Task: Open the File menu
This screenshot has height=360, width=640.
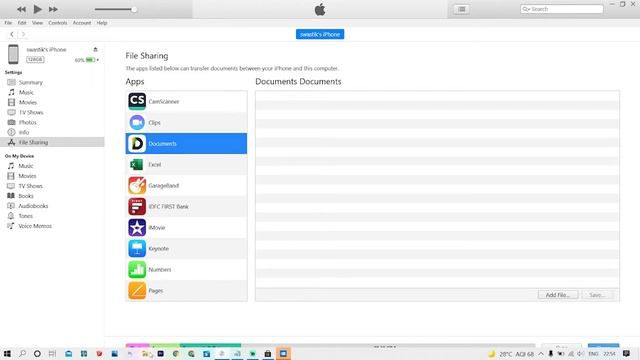Action: (8, 23)
